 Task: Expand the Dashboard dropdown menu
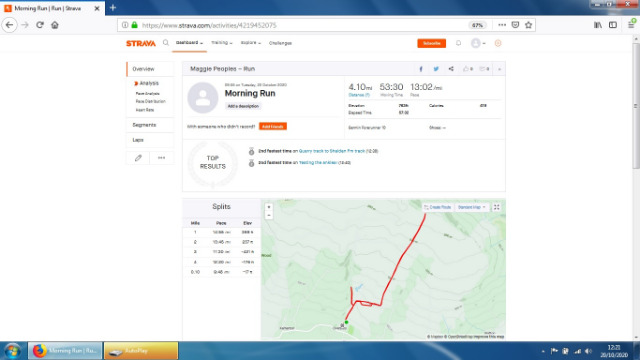[189, 43]
